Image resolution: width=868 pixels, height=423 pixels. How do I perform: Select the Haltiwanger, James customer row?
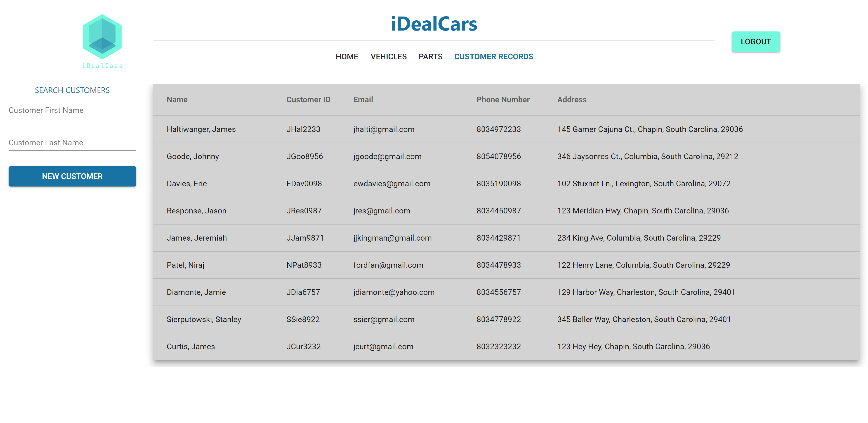[506, 129]
